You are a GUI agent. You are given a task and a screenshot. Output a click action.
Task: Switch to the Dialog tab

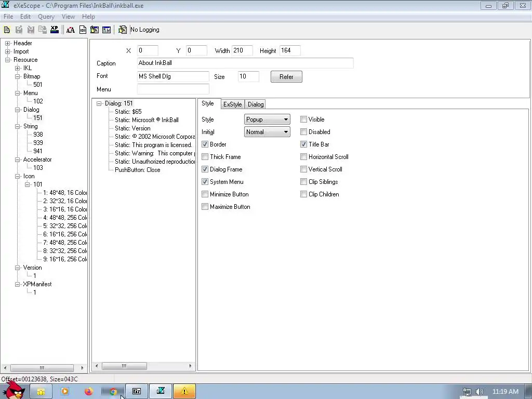pos(256,104)
